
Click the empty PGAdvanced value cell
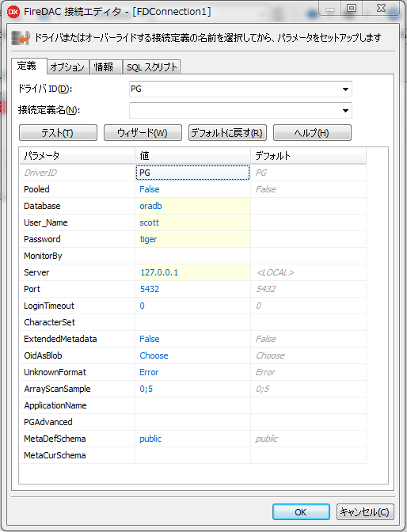(x=192, y=422)
